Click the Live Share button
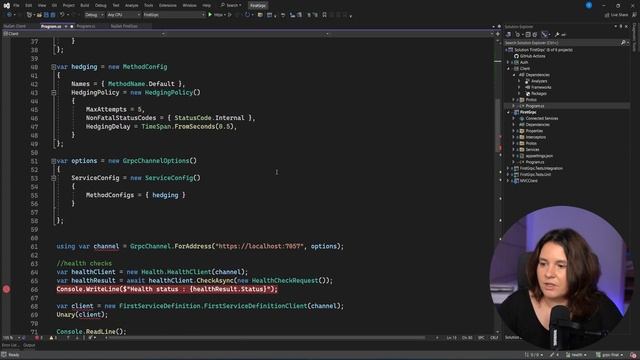Image resolution: width=640 pixels, height=360 pixels. (617, 15)
